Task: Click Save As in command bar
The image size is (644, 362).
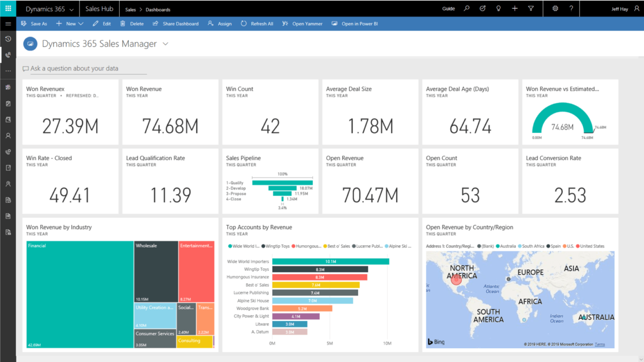Action: (34, 24)
